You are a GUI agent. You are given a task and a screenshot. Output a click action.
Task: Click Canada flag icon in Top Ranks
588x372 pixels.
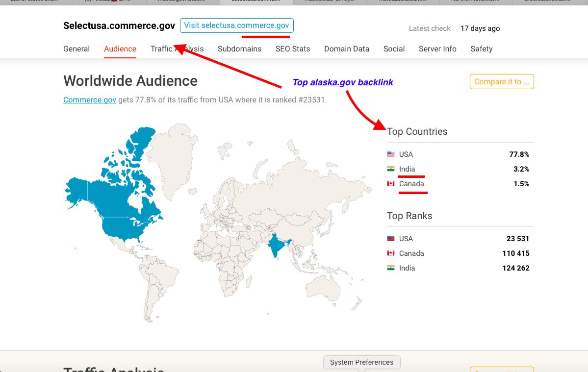(391, 253)
